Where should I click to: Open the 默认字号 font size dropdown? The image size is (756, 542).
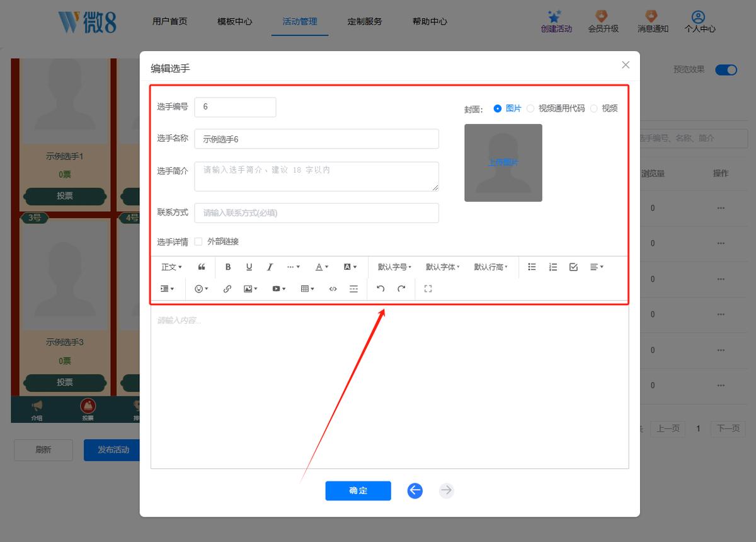[394, 267]
